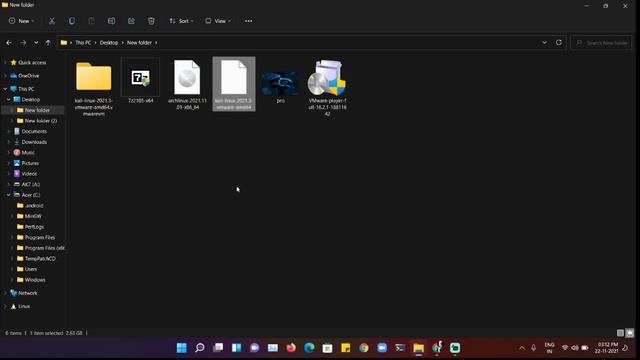Show hidden system tray icons
640x360 pixels.
click(522, 348)
